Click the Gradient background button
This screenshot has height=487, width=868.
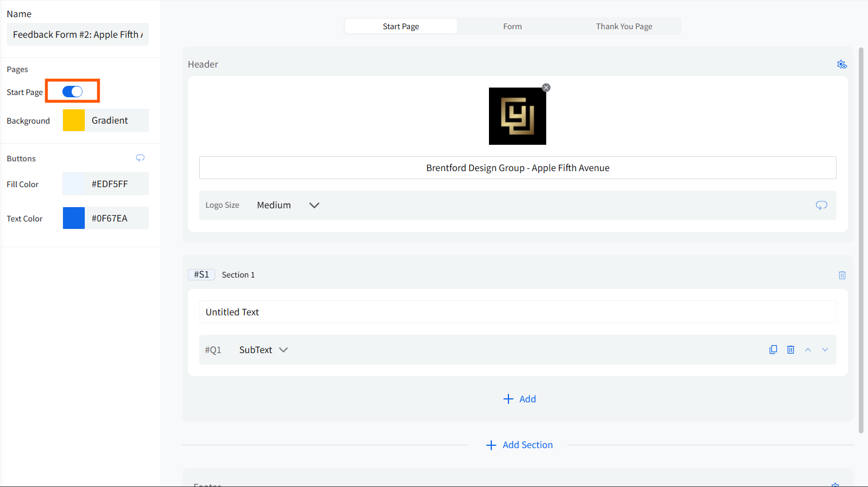(117, 120)
